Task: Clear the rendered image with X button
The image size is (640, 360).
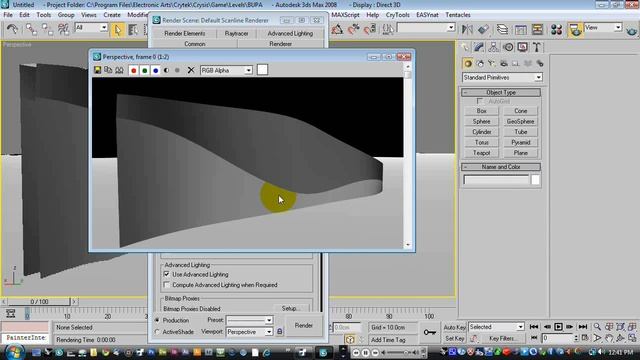Action: 191,70
